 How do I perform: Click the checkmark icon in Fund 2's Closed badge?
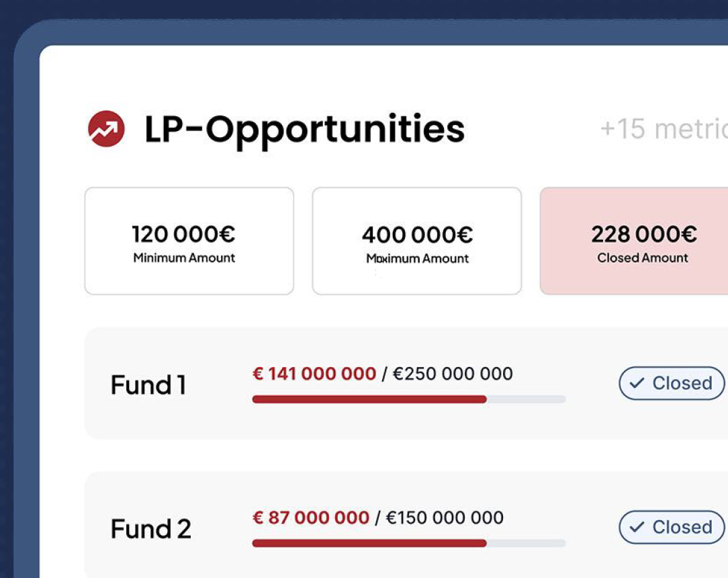tap(636, 527)
